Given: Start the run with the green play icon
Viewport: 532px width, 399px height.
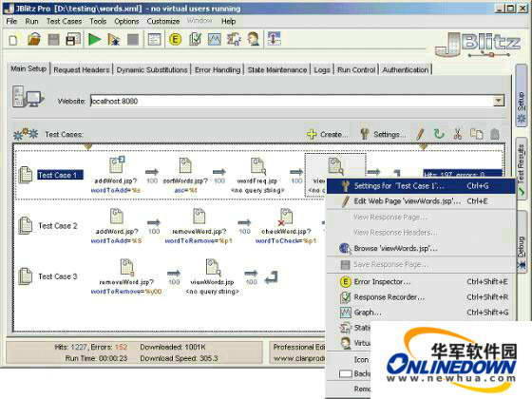Looking at the screenshot, I should [94, 39].
